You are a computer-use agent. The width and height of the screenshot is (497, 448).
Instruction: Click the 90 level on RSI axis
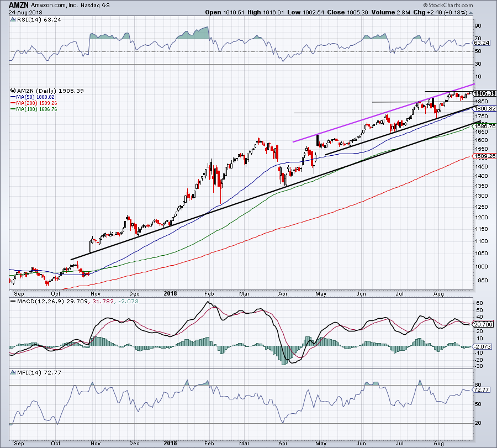click(478, 25)
